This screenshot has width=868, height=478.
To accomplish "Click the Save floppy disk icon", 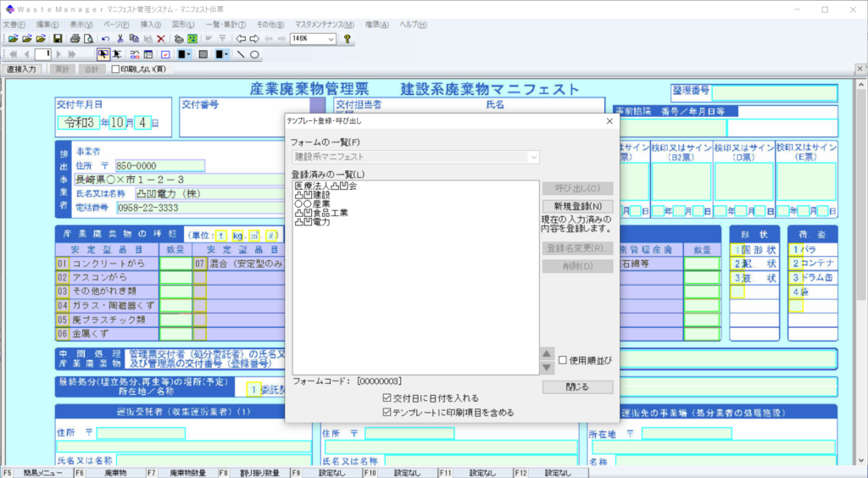I will coord(57,39).
